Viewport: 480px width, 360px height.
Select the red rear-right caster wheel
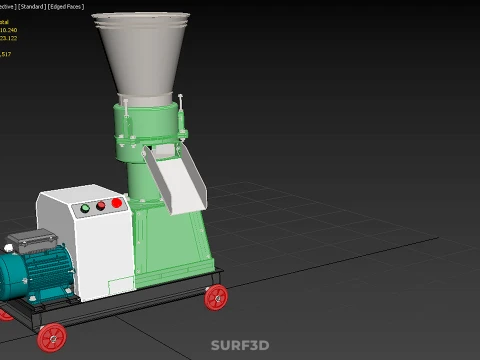[216, 297]
